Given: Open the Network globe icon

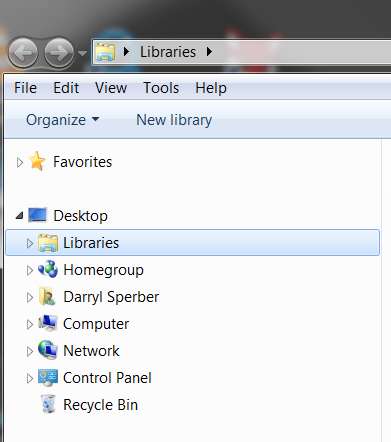Looking at the screenshot, I should click(48, 350).
